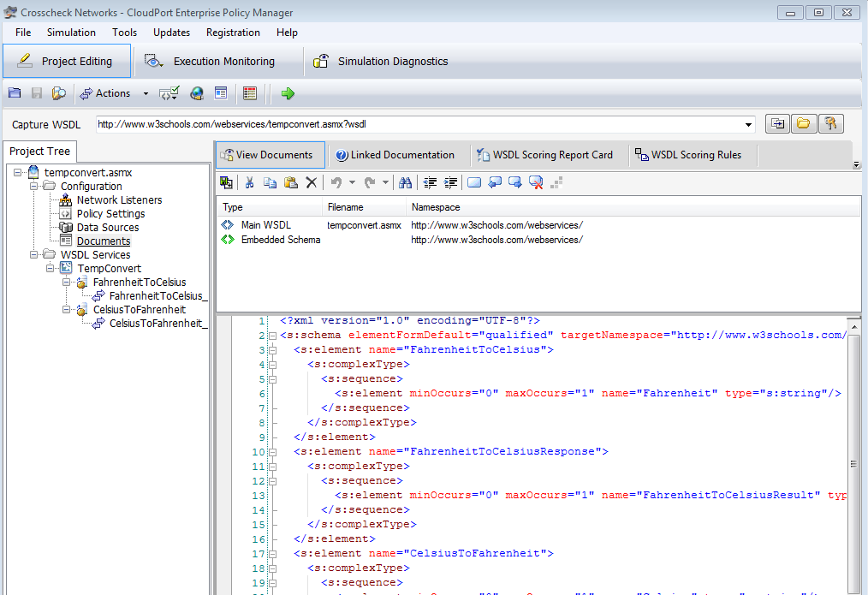Open the Undo history dropdown arrow
This screenshot has width=868, height=595.
(x=352, y=182)
